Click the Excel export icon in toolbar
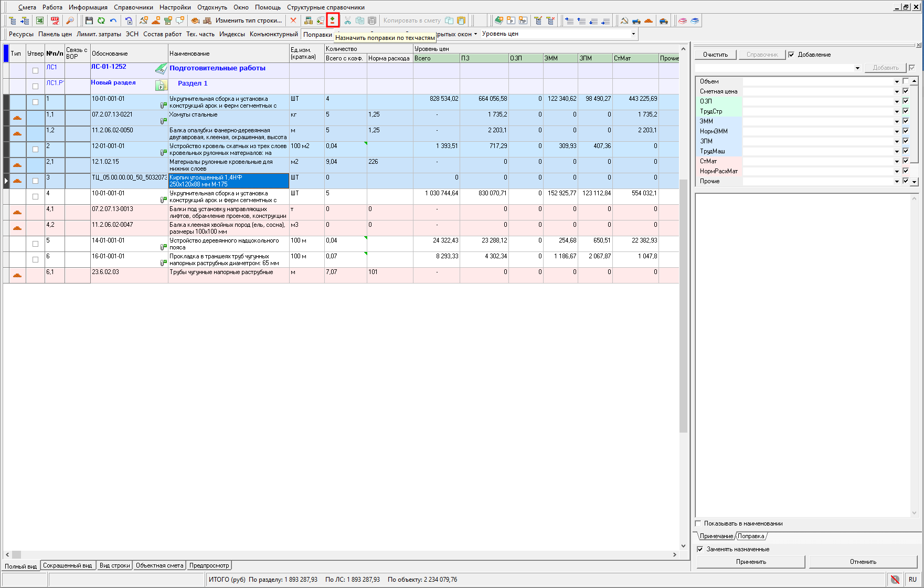 [40, 20]
